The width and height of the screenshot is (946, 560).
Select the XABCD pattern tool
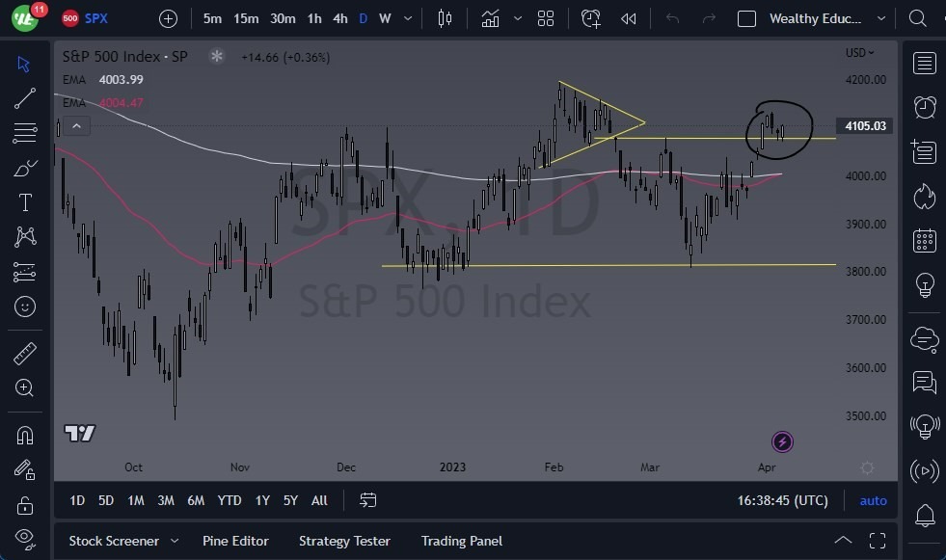coord(24,236)
